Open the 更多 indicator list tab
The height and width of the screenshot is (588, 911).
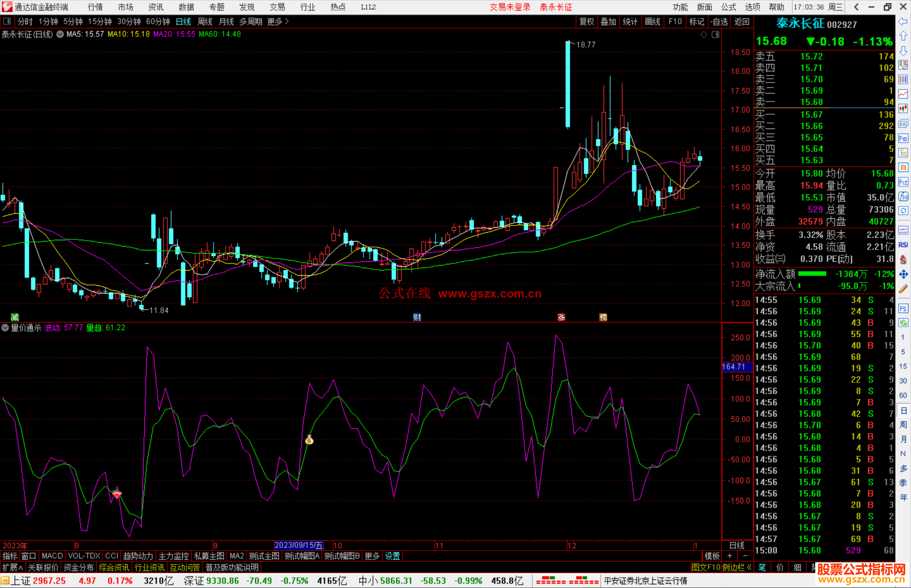point(372,556)
